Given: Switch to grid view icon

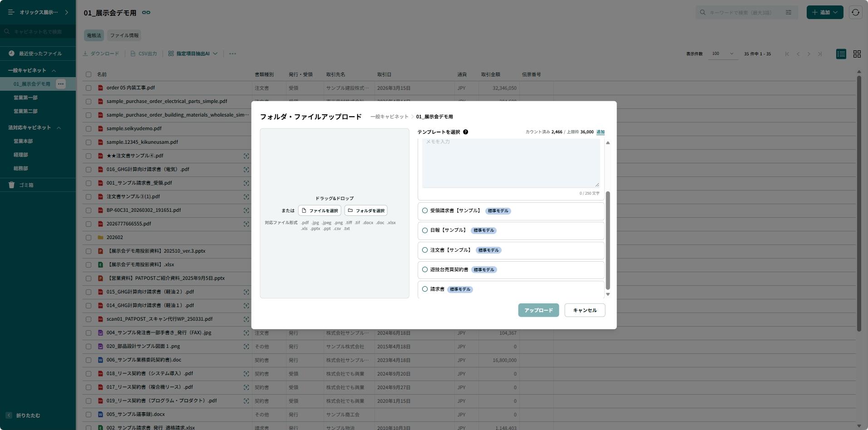Looking at the screenshot, I should tap(857, 54).
